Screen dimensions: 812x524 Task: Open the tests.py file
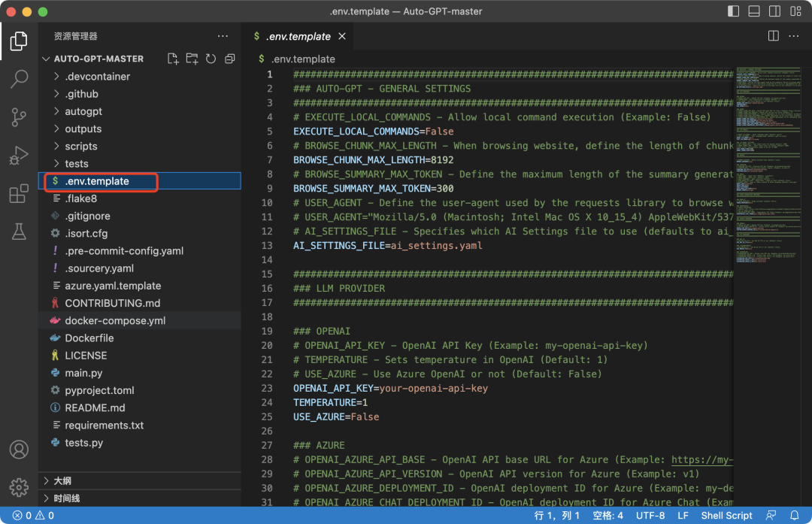tap(140, 443)
